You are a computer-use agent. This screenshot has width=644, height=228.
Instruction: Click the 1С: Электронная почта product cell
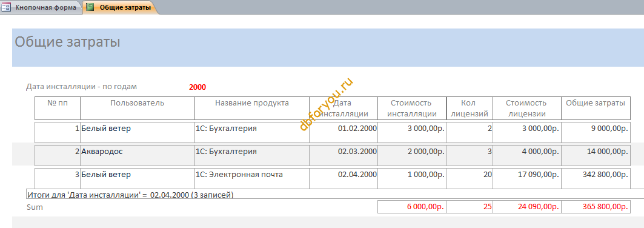[252, 178]
